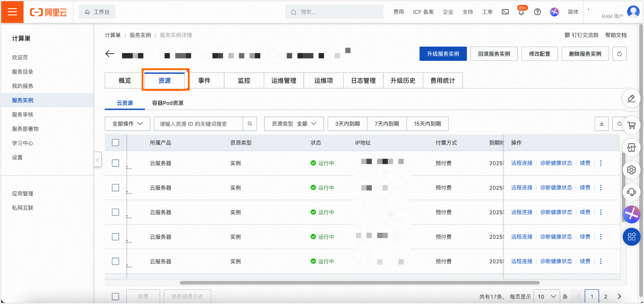Open the notifications bell
This screenshot has height=304, width=644.
521,12
